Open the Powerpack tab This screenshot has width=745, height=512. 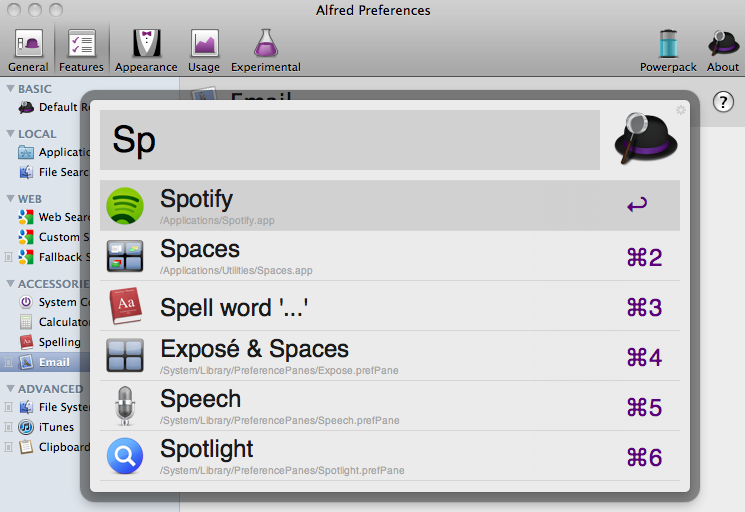pos(668,50)
